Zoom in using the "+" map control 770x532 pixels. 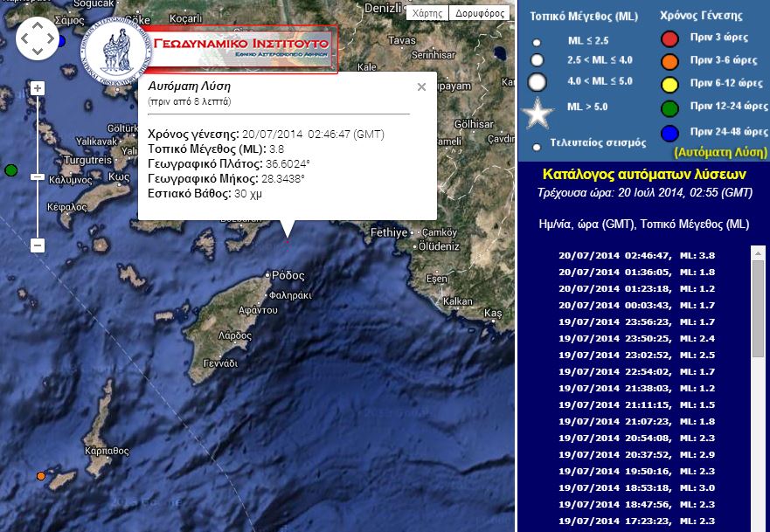[37, 87]
